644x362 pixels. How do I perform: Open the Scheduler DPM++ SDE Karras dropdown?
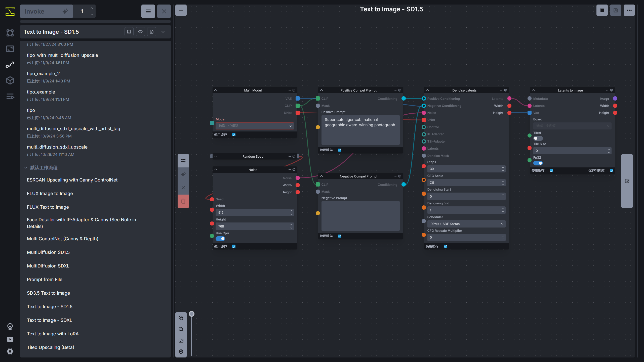[x=466, y=224]
